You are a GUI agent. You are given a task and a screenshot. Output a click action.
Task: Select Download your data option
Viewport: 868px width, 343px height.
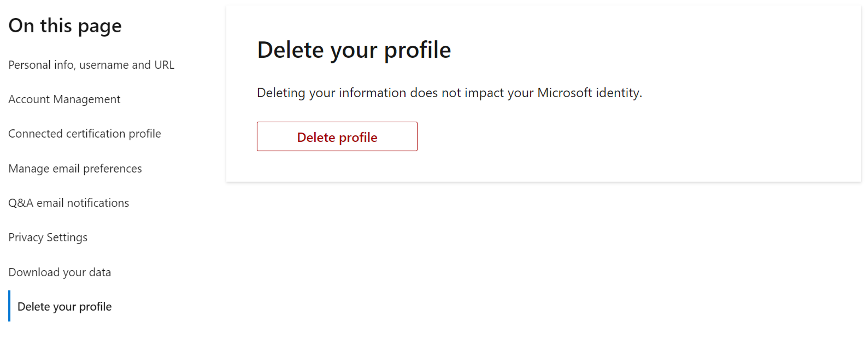pos(59,272)
